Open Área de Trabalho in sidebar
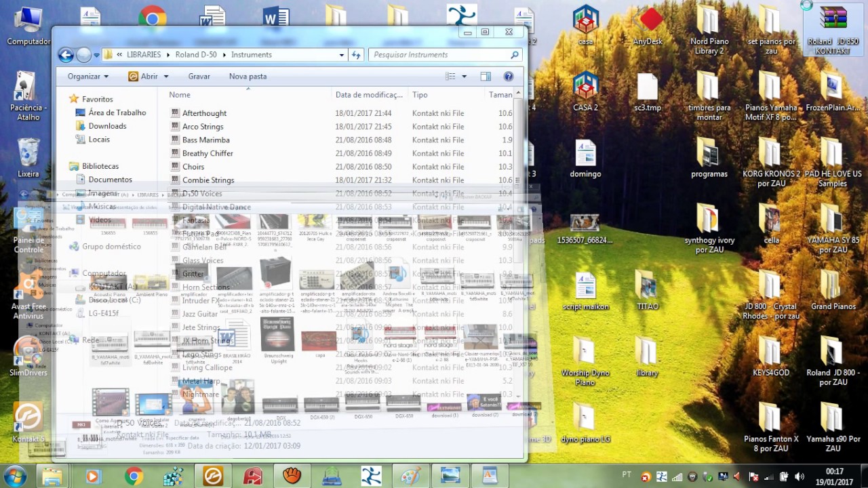The width and height of the screenshot is (868, 488). click(x=117, y=113)
